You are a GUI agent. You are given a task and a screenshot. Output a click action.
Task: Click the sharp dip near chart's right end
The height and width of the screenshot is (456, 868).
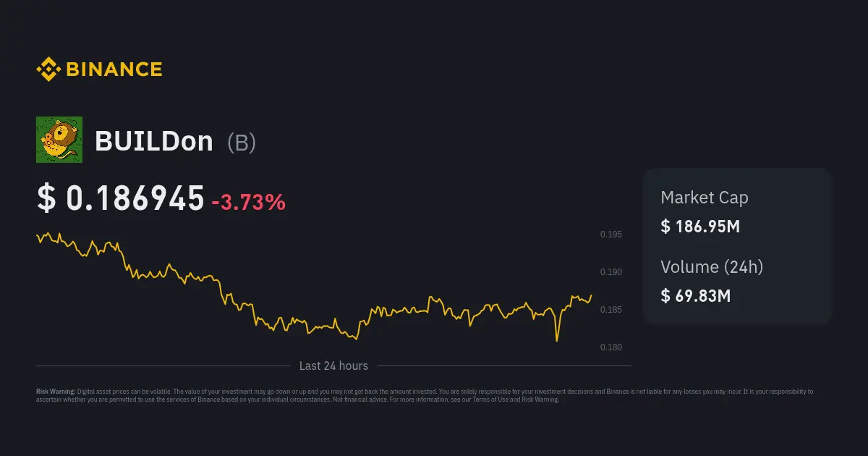[x=557, y=339]
